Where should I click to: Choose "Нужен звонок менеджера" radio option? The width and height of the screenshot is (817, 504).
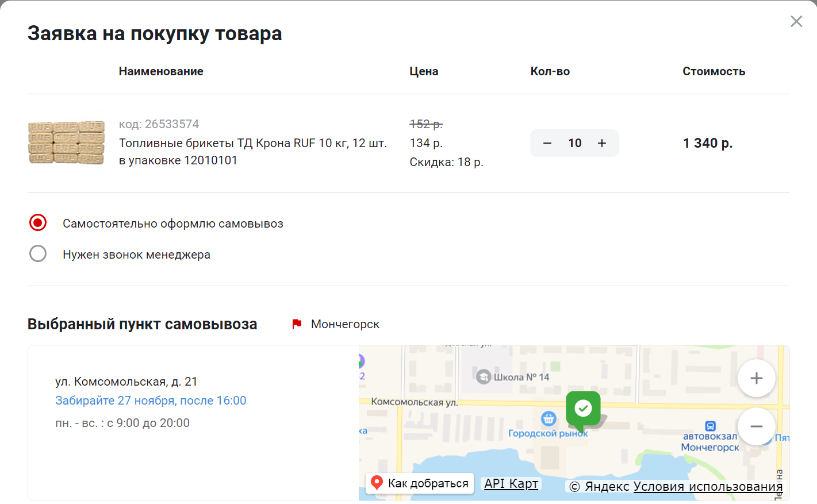[x=38, y=254]
